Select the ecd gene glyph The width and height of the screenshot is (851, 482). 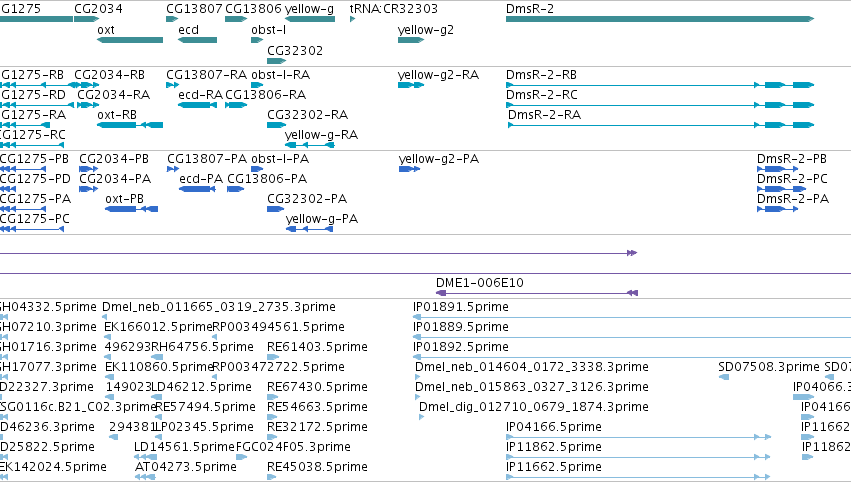(x=197, y=40)
